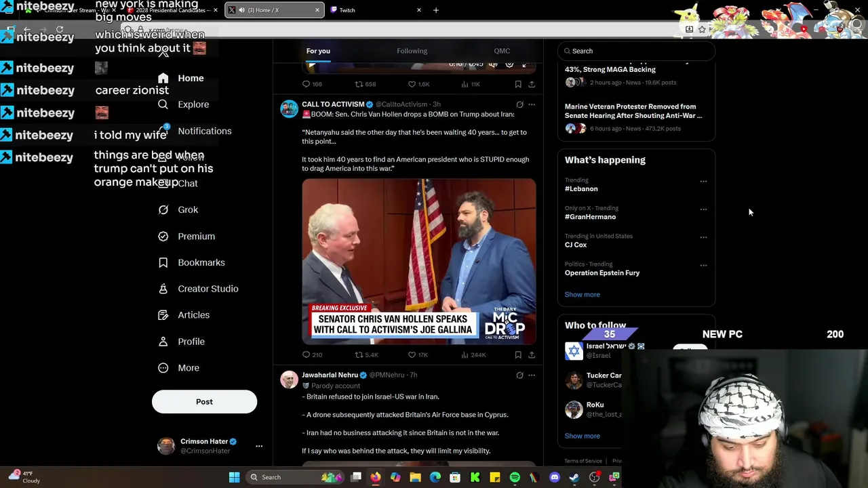The image size is (868, 488).
Task: Open the #Lebanon trending topic
Action: click(x=581, y=189)
